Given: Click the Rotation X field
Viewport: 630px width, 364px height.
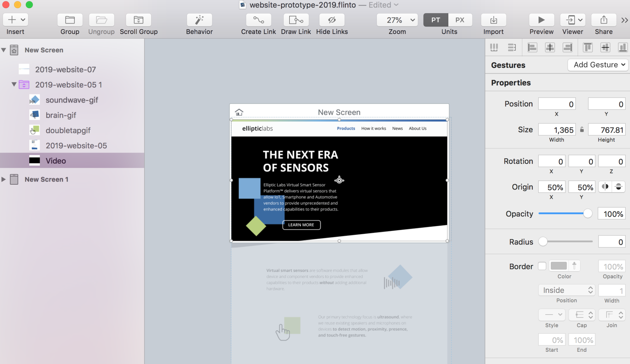Looking at the screenshot, I should point(552,161).
